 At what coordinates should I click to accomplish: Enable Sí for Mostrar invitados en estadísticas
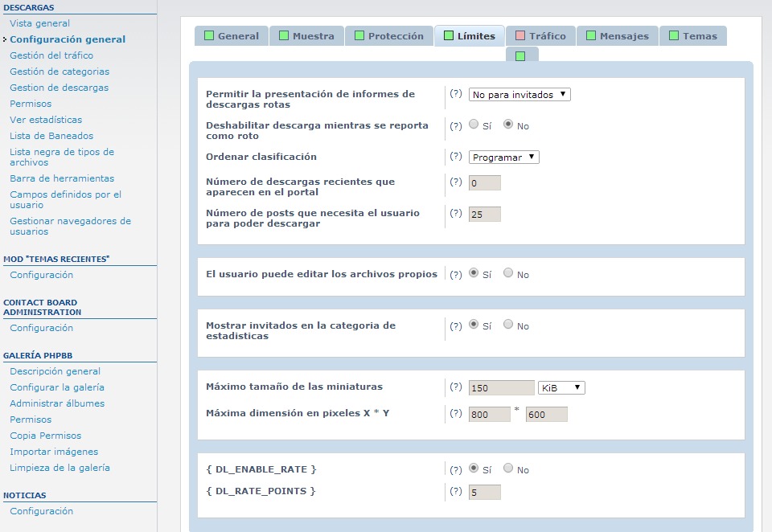pos(473,325)
